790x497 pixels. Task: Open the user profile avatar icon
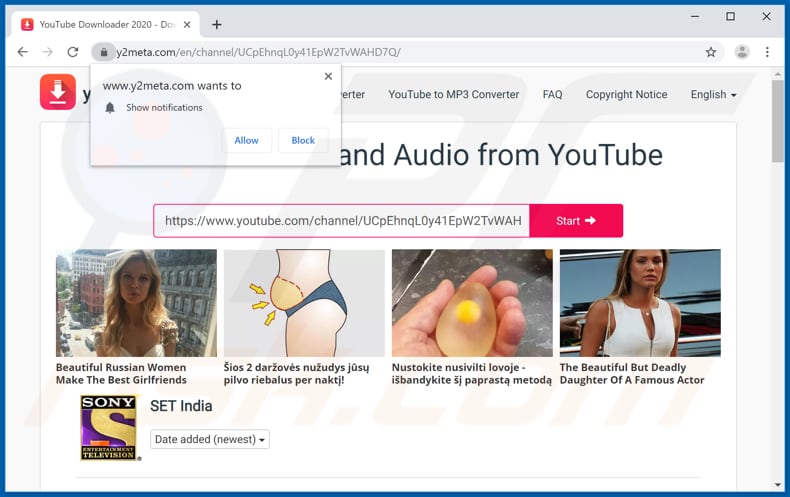point(742,52)
